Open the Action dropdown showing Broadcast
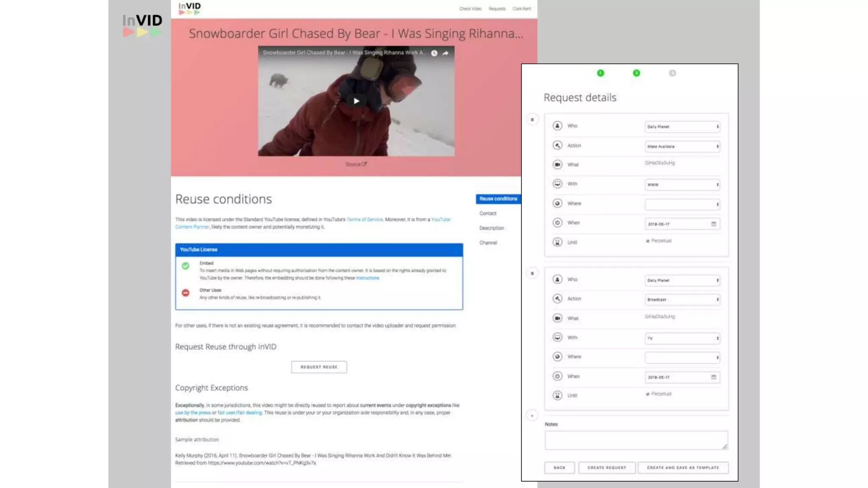868x488 pixels. click(x=682, y=299)
